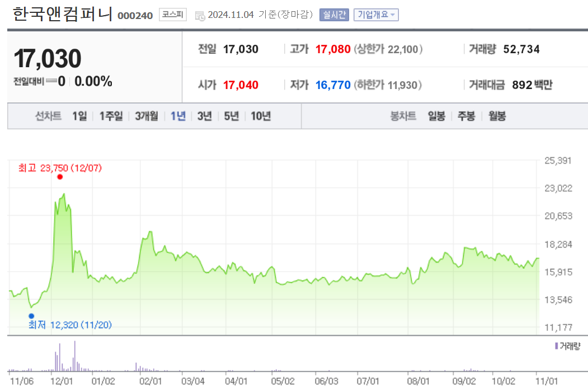
Task: Click the 한국앤컴퍼니 company name title
Action: (62, 14)
